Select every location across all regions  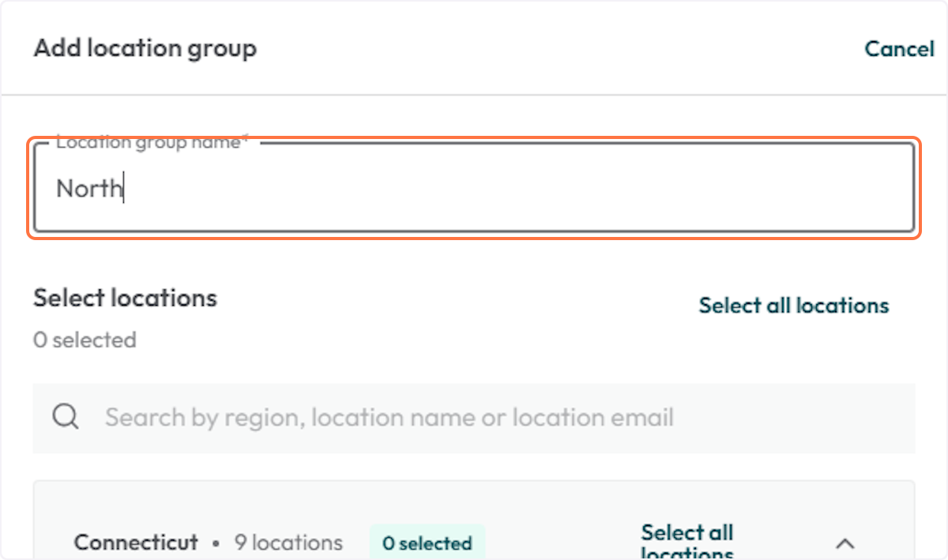click(793, 306)
